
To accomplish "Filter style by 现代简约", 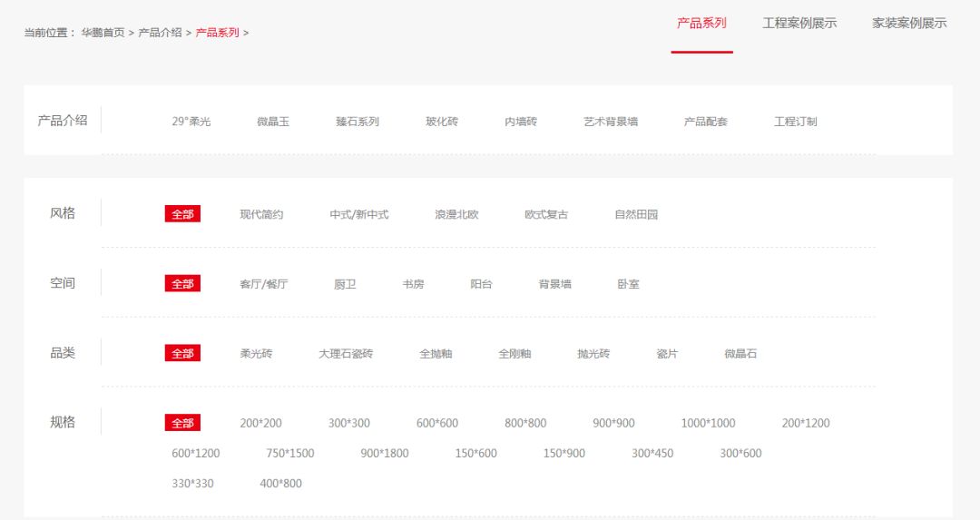I will pos(261,215).
